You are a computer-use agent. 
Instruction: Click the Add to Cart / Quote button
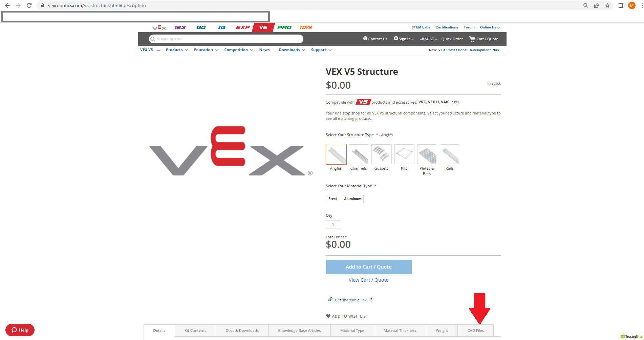[x=368, y=267]
